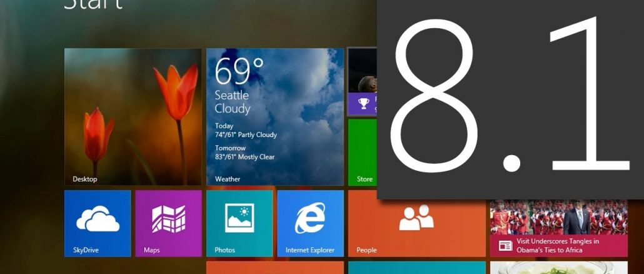Launch the Maps app tile
Viewport: 644px width, 274px height.
pos(168,223)
